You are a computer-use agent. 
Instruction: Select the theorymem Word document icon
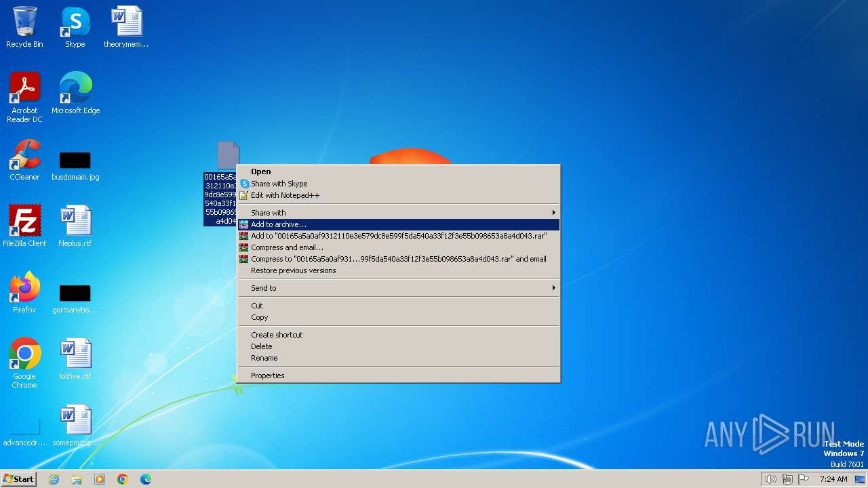(126, 27)
